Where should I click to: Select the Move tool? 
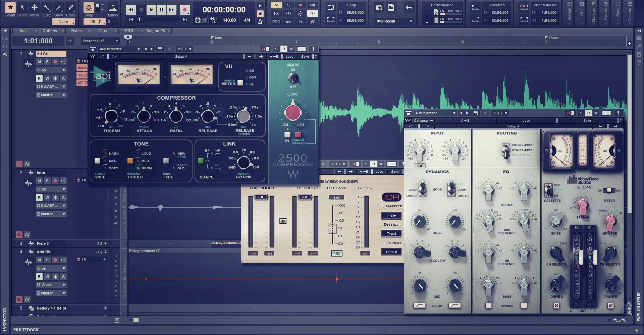[x=34, y=9]
